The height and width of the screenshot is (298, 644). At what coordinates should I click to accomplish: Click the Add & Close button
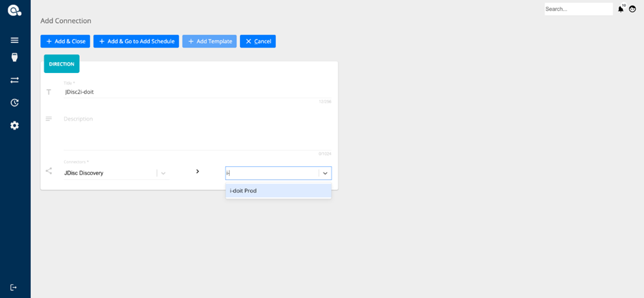pos(65,42)
